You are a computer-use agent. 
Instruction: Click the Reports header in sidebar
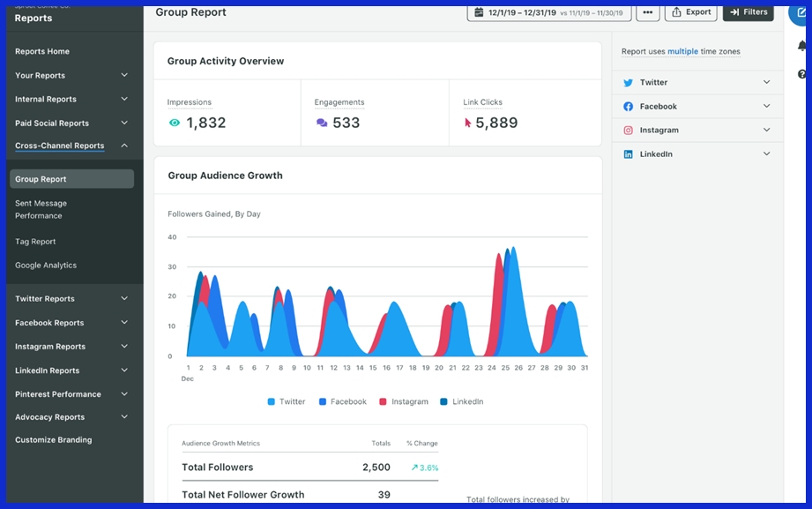pyautogui.click(x=34, y=19)
